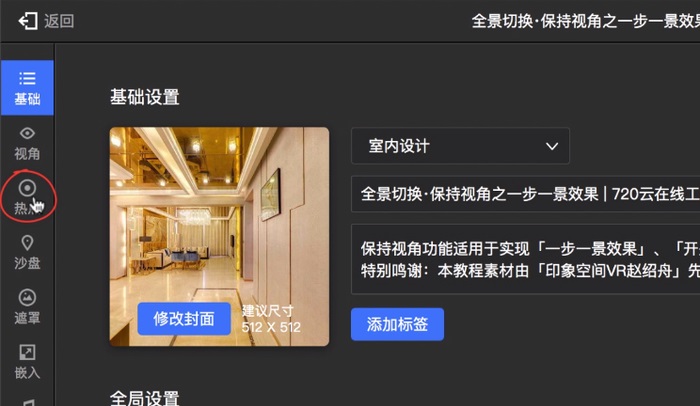Screen dimensions: 700x406
Task: Click the 嵌入 label in sidebar
Action: click(x=27, y=373)
